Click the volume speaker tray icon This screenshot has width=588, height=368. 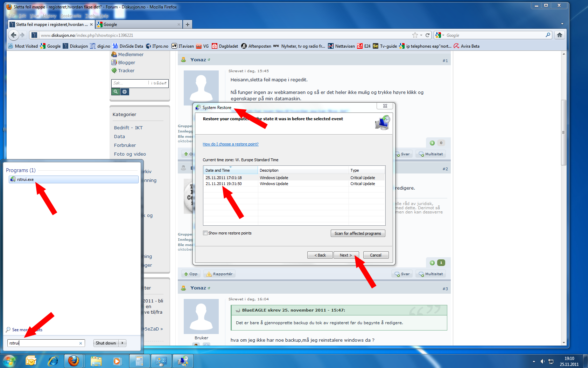coord(542,361)
